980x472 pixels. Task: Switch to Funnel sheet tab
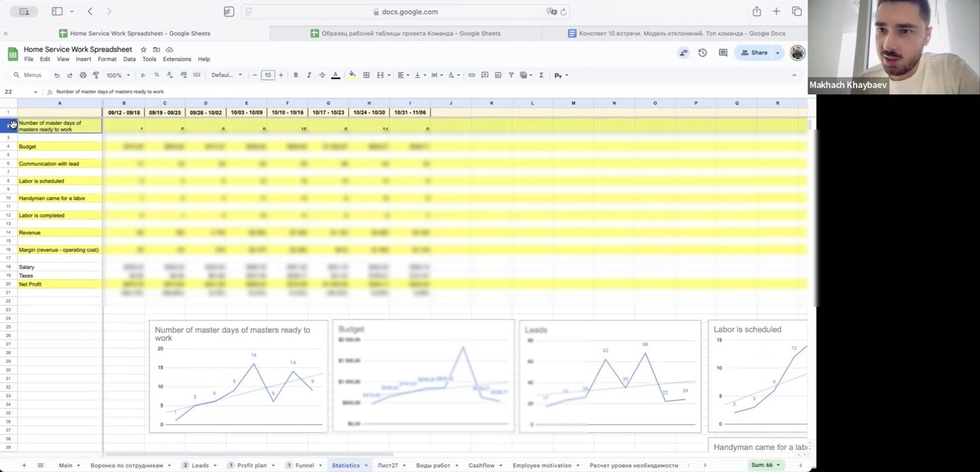click(x=304, y=465)
